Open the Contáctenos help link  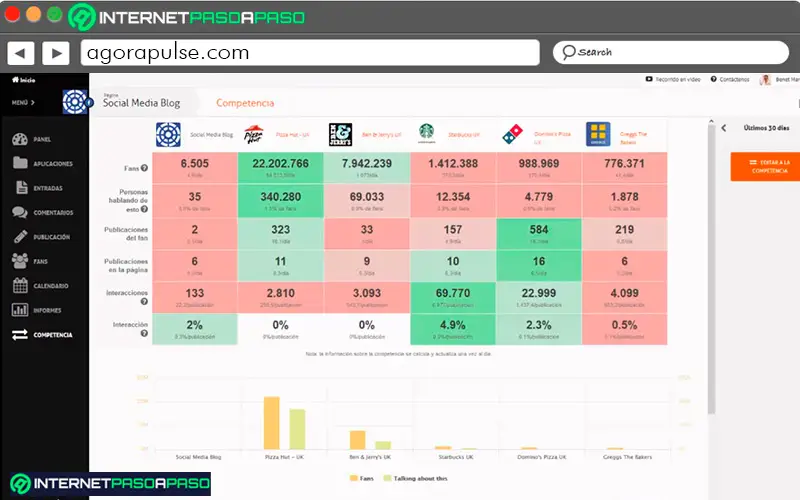pyautogui.click(x=731, y=80)
